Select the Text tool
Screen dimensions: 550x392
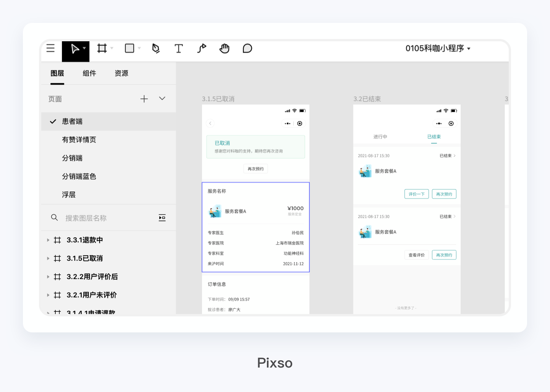click(x=178, y=49)
